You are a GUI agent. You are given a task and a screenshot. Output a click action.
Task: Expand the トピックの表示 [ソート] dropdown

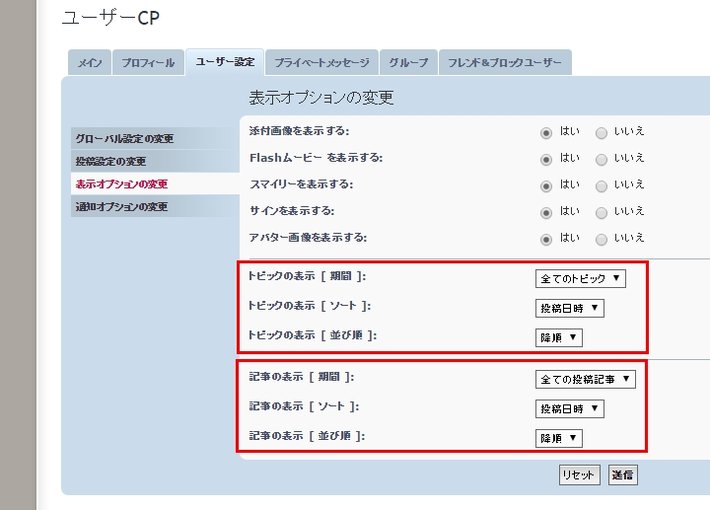(569, 308)
